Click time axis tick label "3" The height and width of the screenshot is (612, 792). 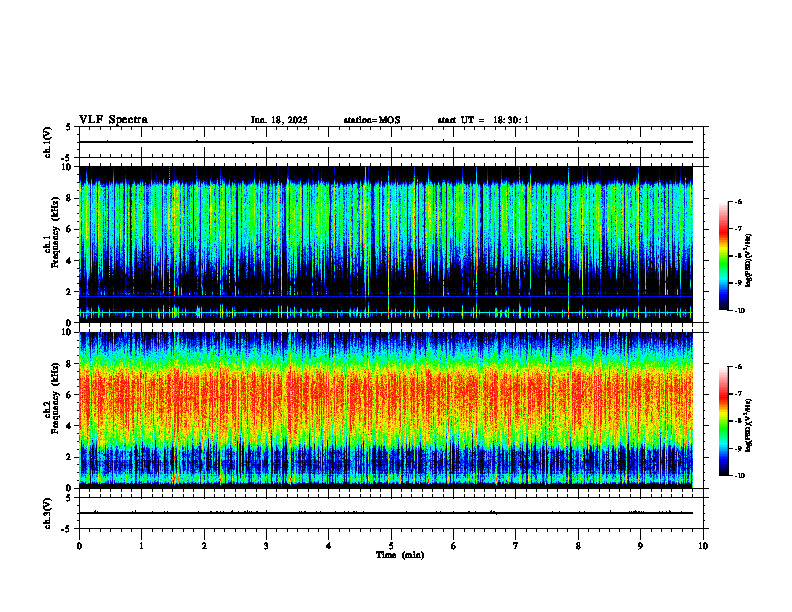(266, 546)
